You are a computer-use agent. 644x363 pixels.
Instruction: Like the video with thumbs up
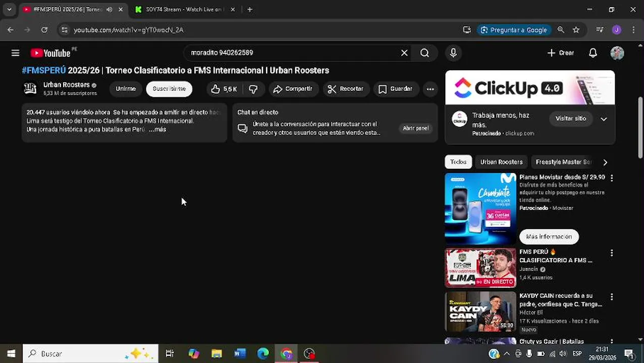[x=224, y=89]
